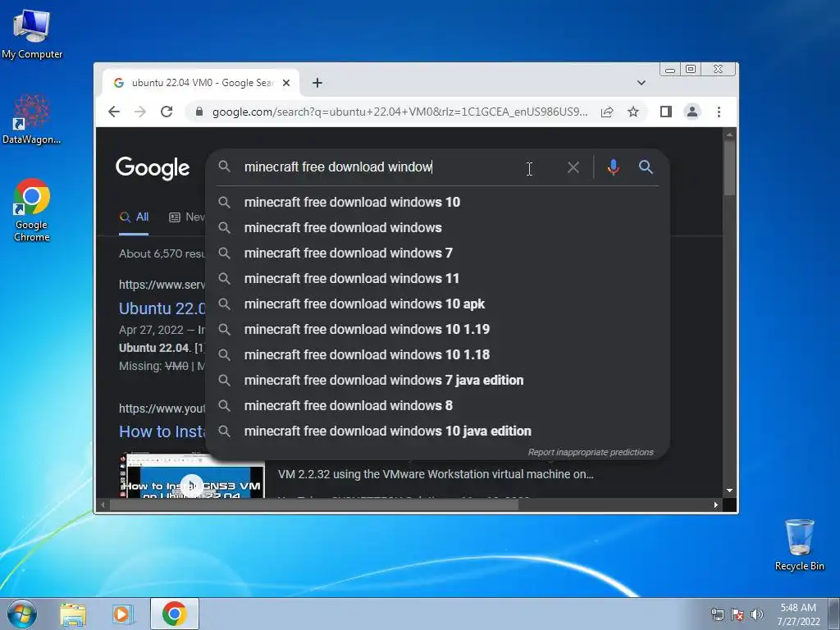The image size is (840, 630).
Task: Click the Action Center flag tray icon
Action: click(737, 614)
